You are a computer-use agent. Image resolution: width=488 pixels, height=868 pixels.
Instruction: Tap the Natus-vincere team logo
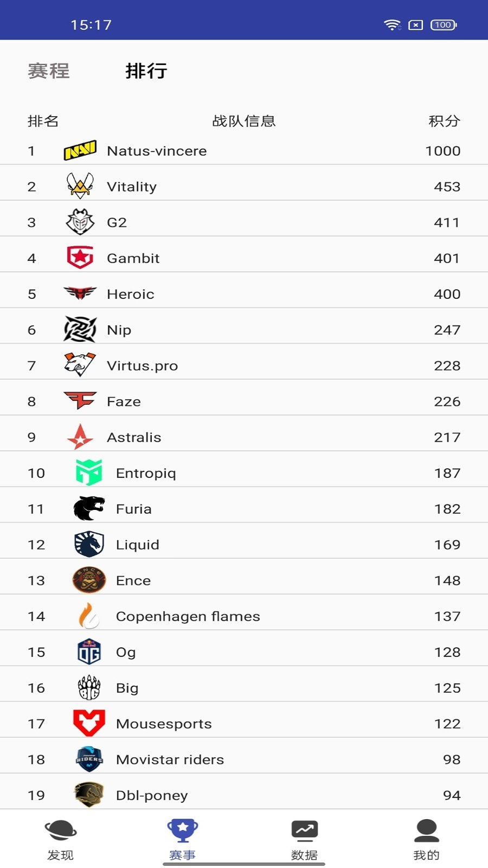click(x=80, y=150)
